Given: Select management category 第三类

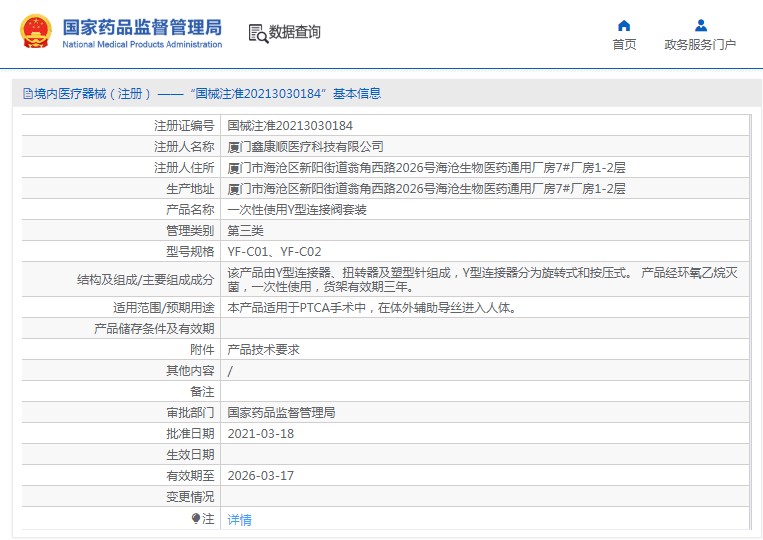Looking at the screenshot, I should [x=245, y=231].
